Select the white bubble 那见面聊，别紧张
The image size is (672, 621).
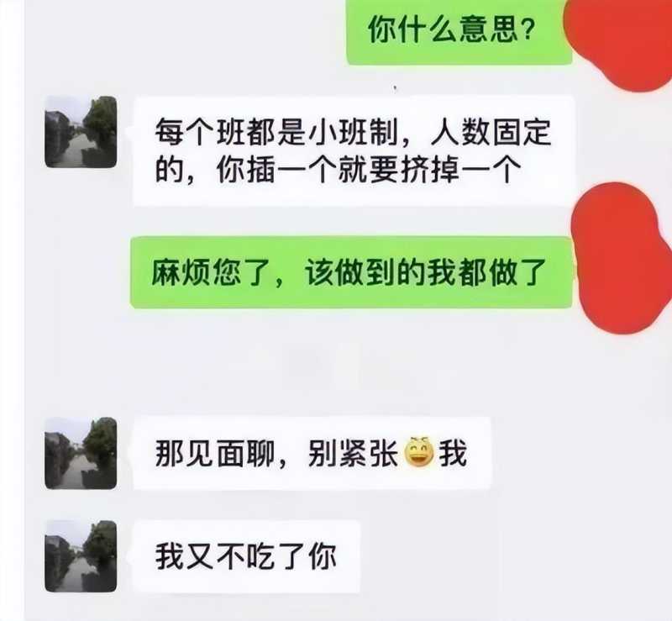click(312, 453)
